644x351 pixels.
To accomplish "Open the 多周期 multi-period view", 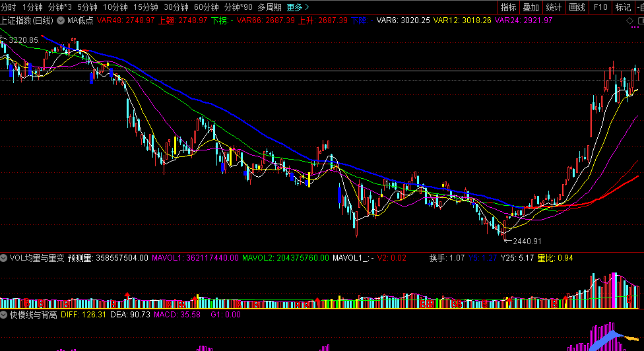I will tap(270, 7).
